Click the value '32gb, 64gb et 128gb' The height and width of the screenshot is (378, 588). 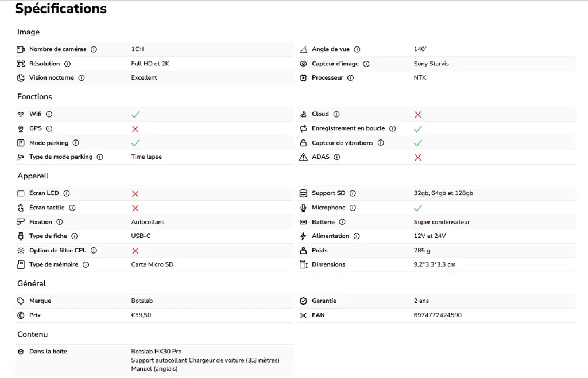[x=443, y=193]
